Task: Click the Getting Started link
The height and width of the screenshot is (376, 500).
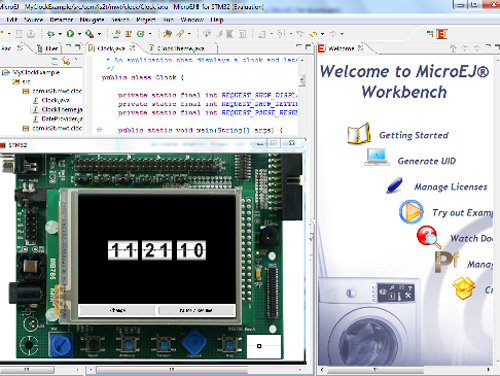Action: pyautogui.click(x=414, y=135)
